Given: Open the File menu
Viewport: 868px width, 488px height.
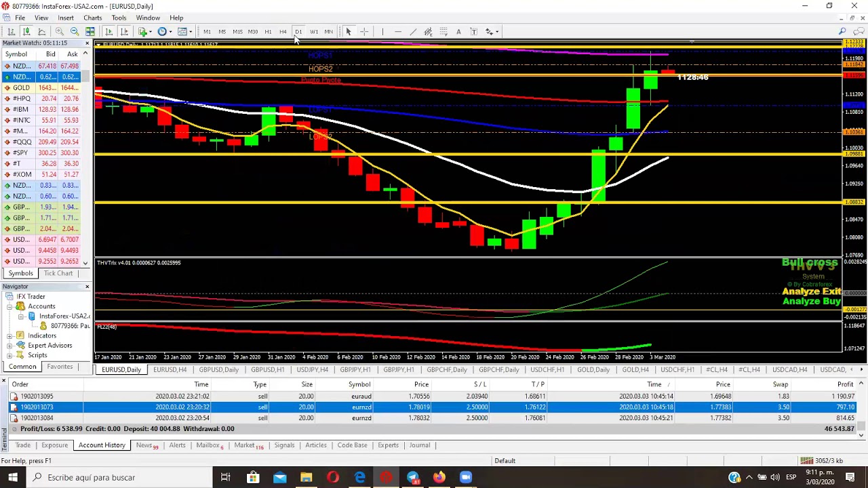Looking at the screenshot, I should click(20, 18).
